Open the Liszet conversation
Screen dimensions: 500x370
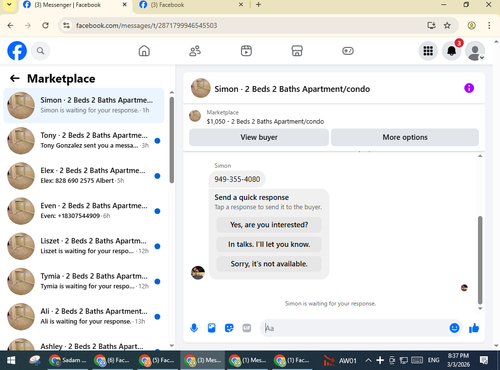(x=84, y=246)
